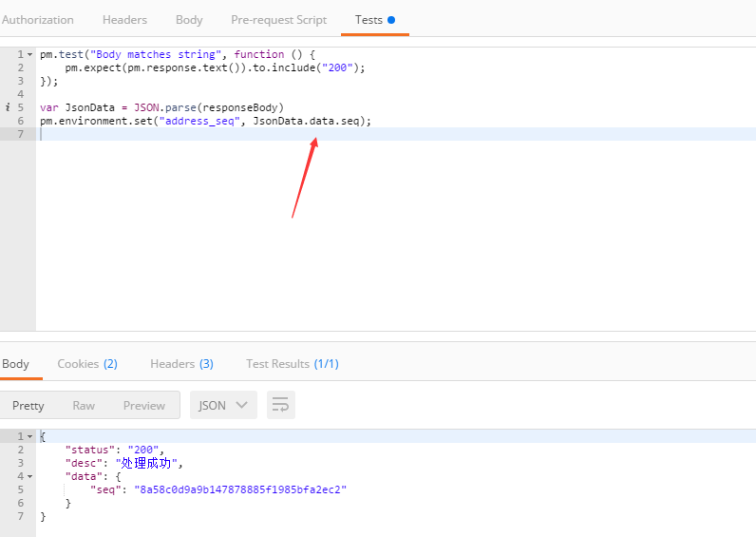Toggle line wrap icon in response toolbar
The width and height of the screenshot is (756, 537).
tap(280, 405)
